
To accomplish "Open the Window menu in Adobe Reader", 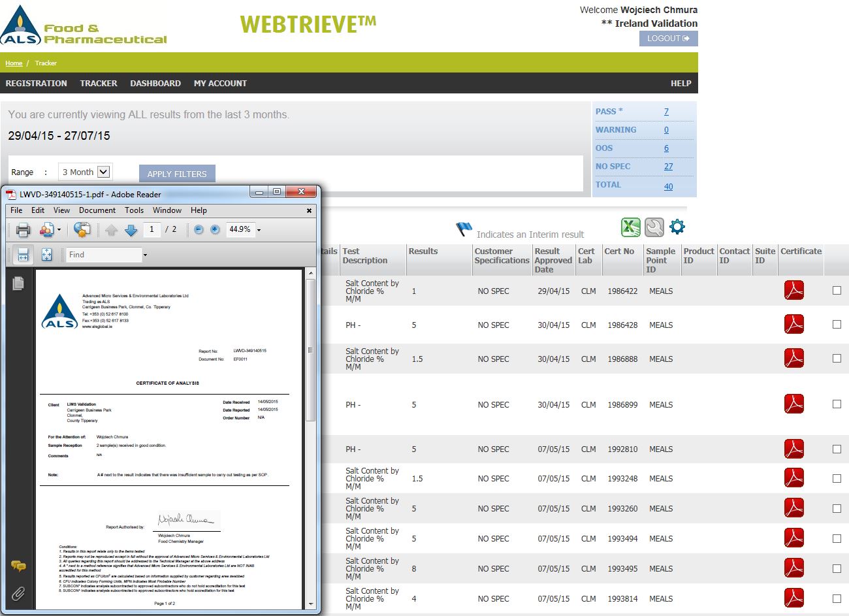I will (167, 210).
